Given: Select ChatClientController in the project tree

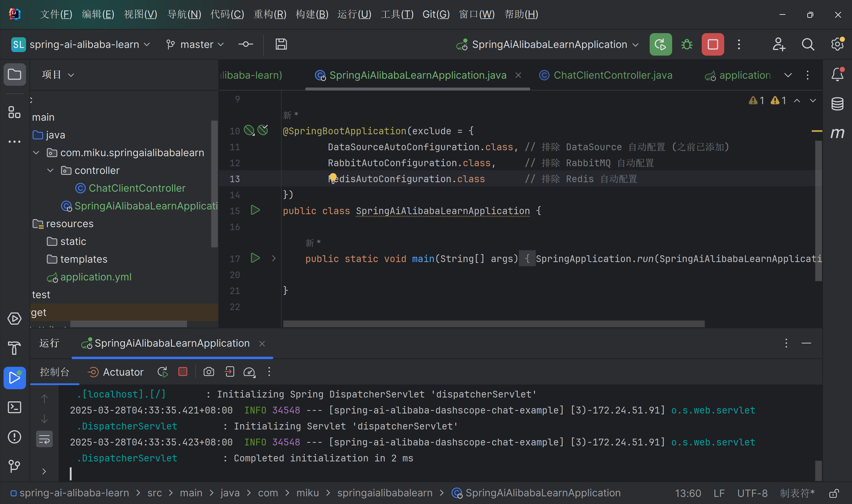Looking at the screenshot, I should click(137, 188).
